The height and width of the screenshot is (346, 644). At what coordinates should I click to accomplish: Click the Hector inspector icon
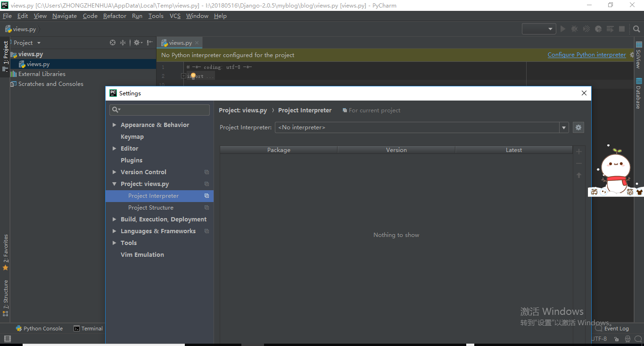tap(627, 339)
